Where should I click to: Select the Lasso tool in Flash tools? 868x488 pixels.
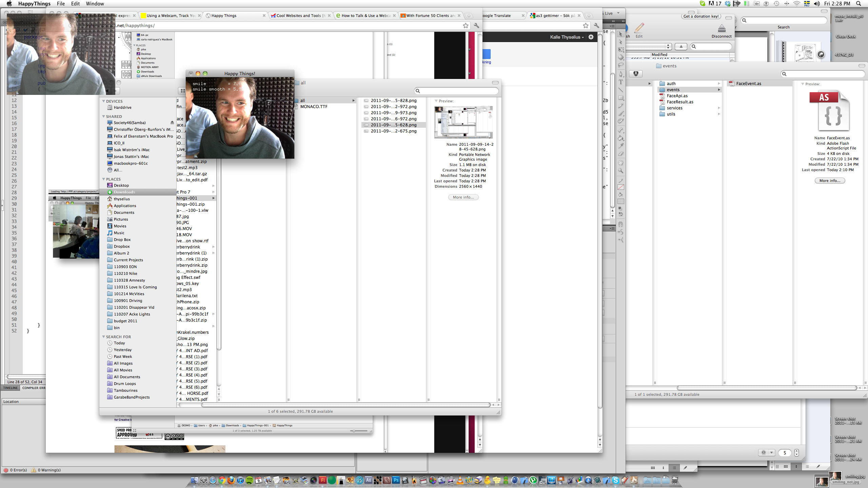[620, 65]
